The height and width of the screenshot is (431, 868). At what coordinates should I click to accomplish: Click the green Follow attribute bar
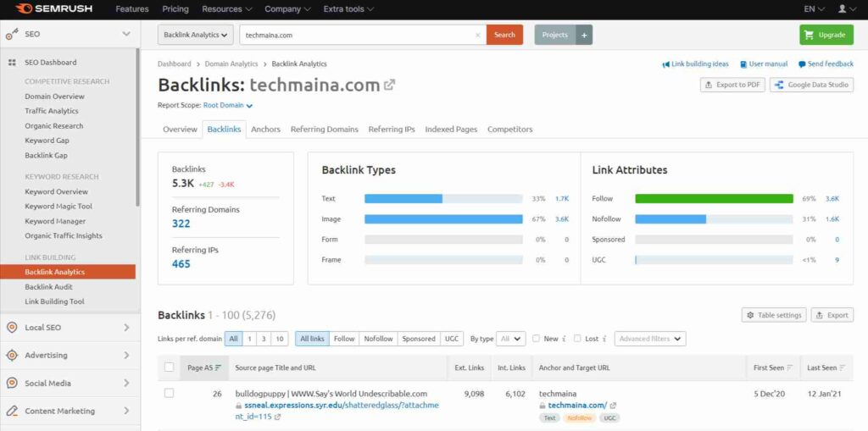(x=714, y=199)
